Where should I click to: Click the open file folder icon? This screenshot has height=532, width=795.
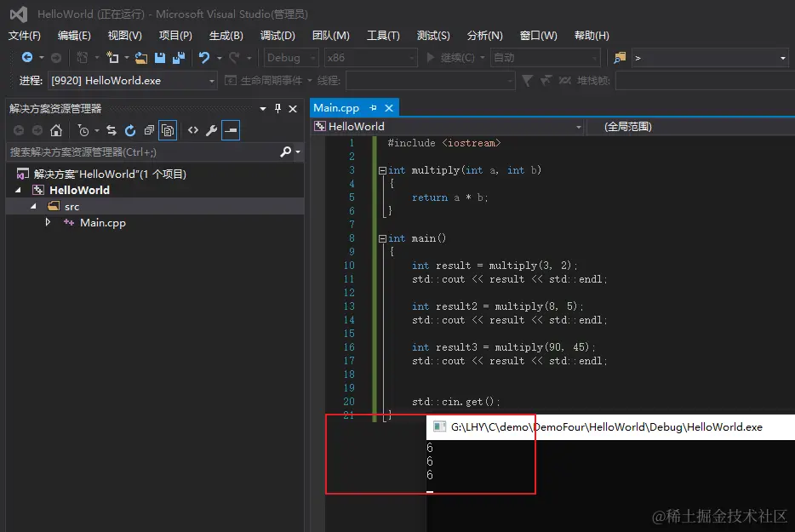tap(141, 58)
